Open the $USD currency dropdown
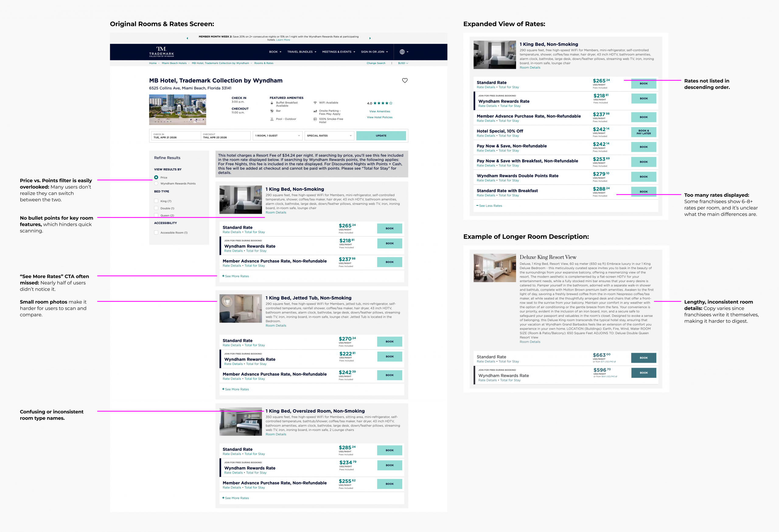The height and width of the screenshot is (532, 779). pyautogui.click(x=403, y=63)
